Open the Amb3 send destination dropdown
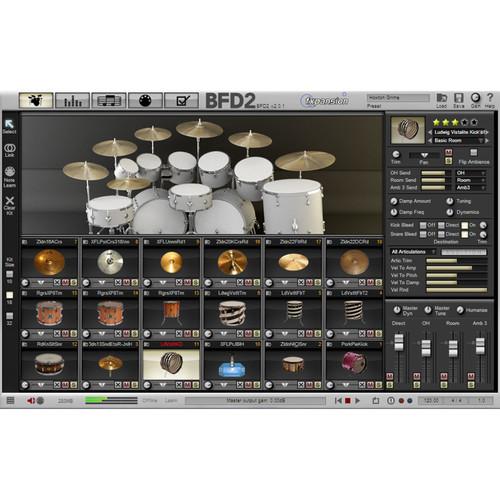 click(470, 188)
